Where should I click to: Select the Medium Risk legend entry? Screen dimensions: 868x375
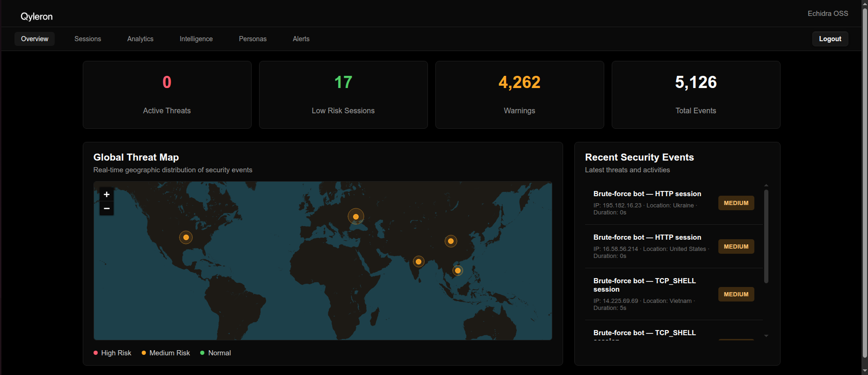pos(166,353)
